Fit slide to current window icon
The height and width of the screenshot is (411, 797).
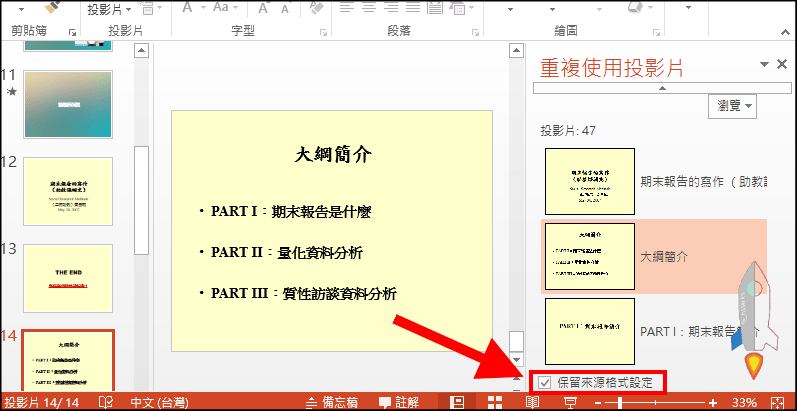pos(778,402)
